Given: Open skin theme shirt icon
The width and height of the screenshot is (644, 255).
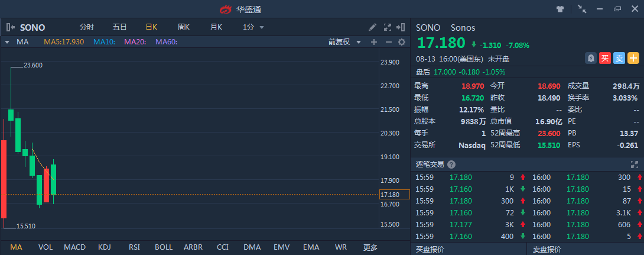Looking at the screenshot, I should point(560,9).
